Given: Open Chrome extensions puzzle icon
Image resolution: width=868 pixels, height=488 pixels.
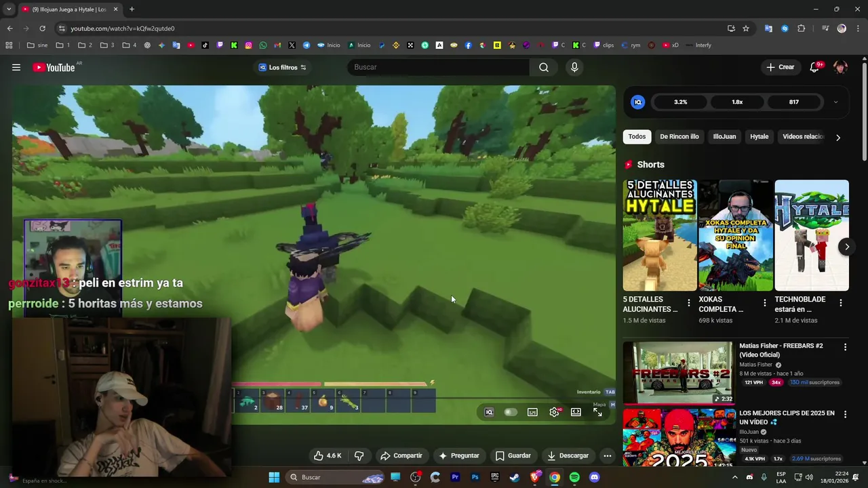Looking at the screenshot, I should (802, 28).
